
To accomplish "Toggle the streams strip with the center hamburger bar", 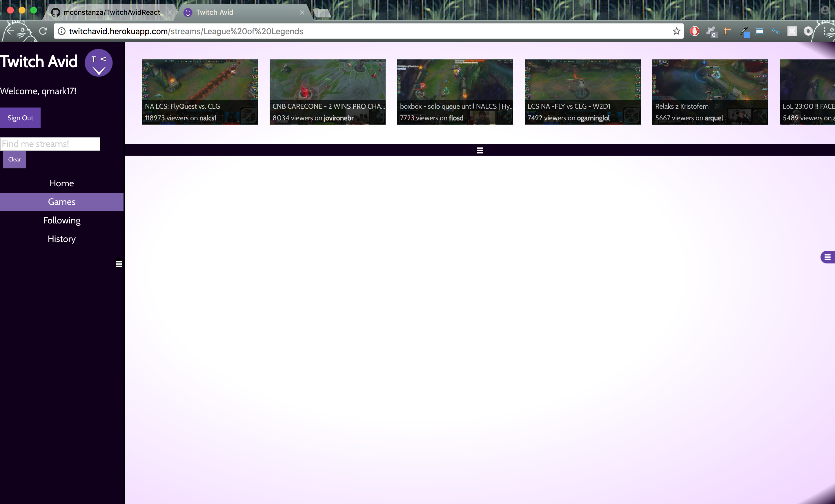I will pyautogui.click(x=480, y=150).
